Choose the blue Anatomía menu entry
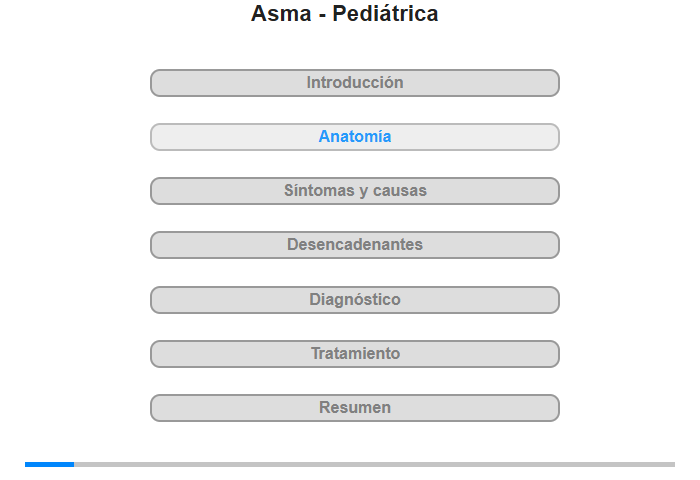Viewport: 700px width, 480px height. (x=355, y=137)
